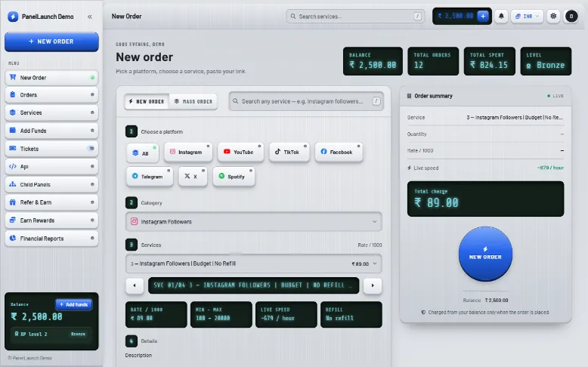Click the PanelLaunch lightning logo icon

[x=13, y=17]
